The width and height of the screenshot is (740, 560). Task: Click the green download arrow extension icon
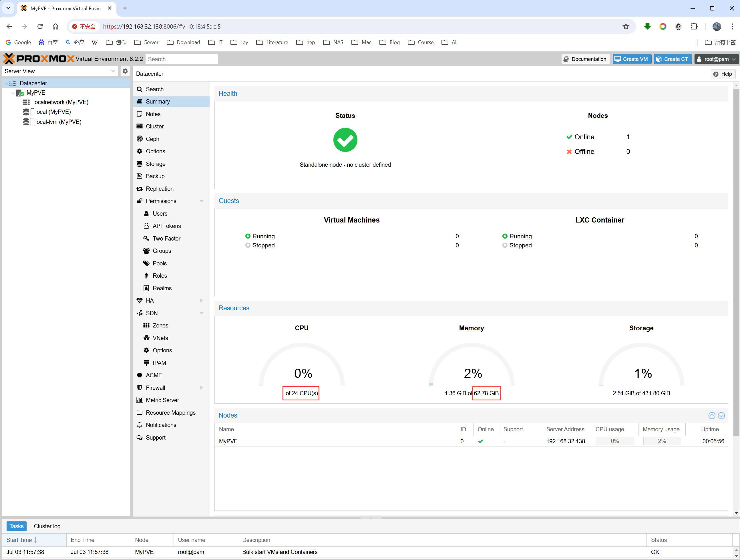coord(647,26)
